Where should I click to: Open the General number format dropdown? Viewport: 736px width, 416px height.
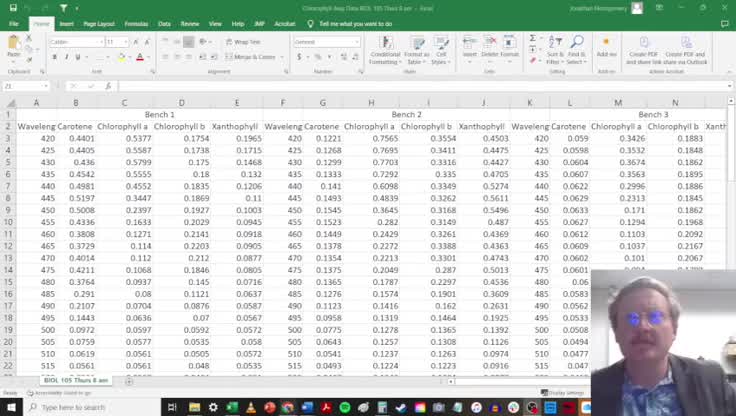click(x=327, y=42)
